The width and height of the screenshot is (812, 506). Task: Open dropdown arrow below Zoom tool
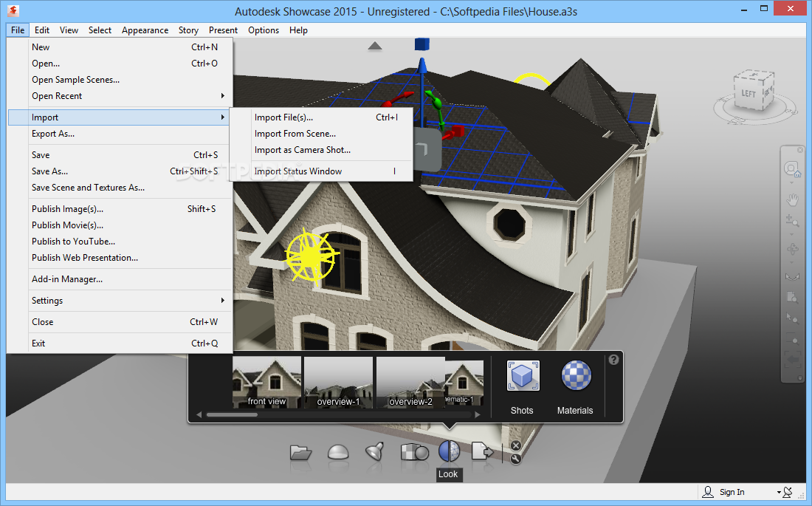tap(792, 234)
